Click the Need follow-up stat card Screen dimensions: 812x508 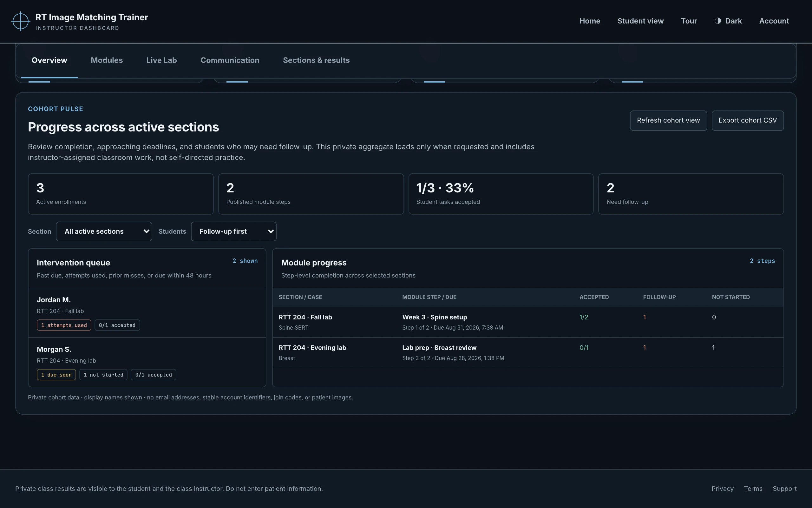point(691,194)
